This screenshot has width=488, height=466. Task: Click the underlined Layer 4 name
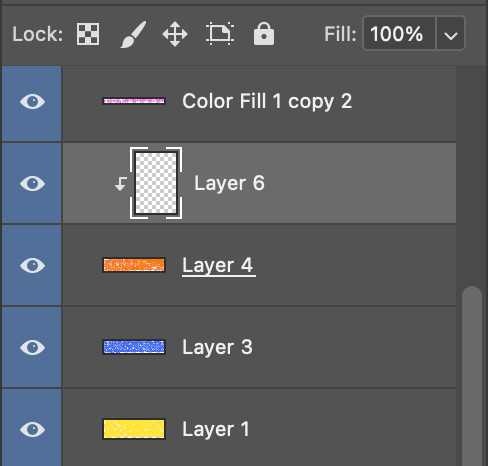tap(219, 266)
